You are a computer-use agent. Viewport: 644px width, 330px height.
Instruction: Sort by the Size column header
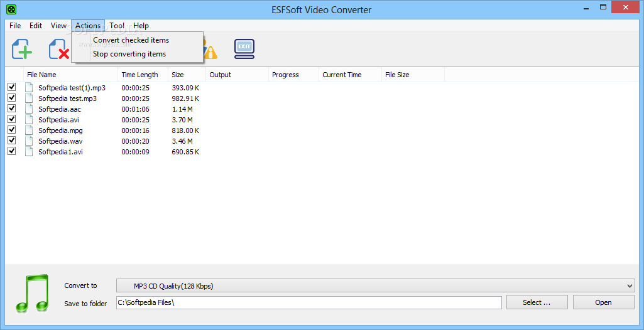[x=187, y=75]
